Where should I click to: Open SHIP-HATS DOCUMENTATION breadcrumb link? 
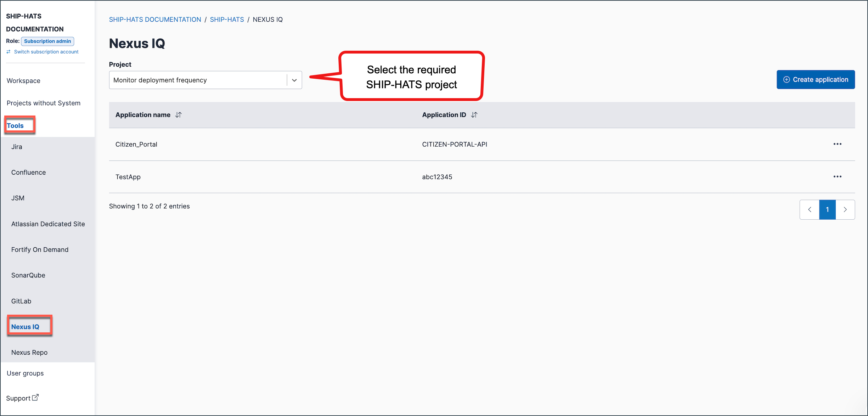pyautogui.click(x=155, y=19)
